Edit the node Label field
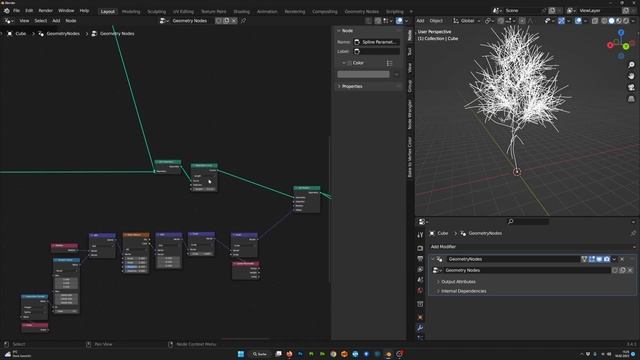 376,51
